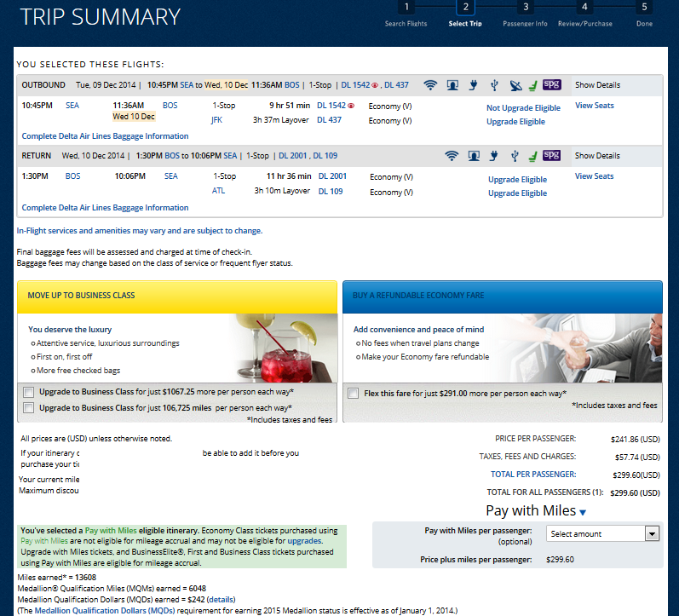Expand Show Details for the outbound flight
The height and width of the screenshot is (616, 679).
(597, 85)
